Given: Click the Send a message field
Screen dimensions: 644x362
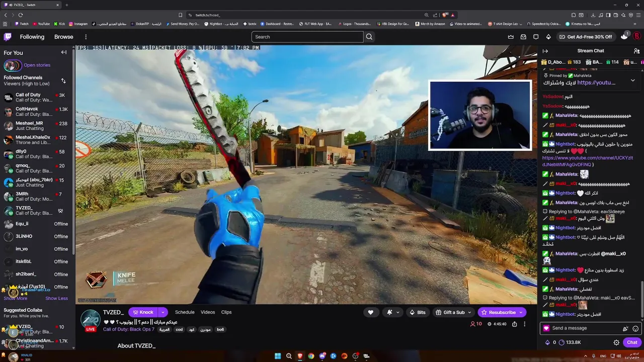Looking at the screenshot, I should click(586, 328).
